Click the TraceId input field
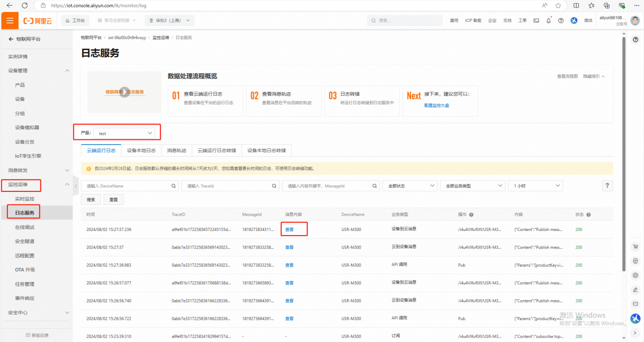This screenshot has height=342, width=644. (x=226, y=186)
